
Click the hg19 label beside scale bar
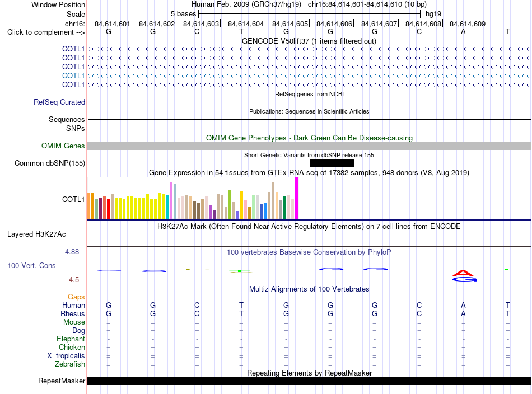tap(433, 14)
